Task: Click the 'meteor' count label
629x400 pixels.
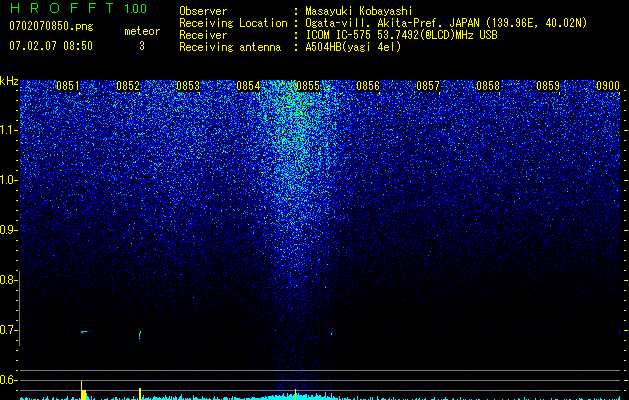Action: click(x=142, y=31)
